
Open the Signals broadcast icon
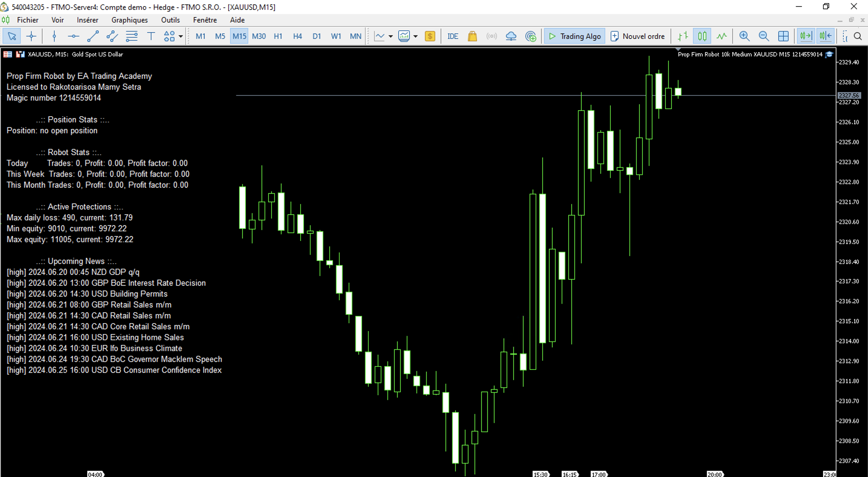tap(492, 36)
